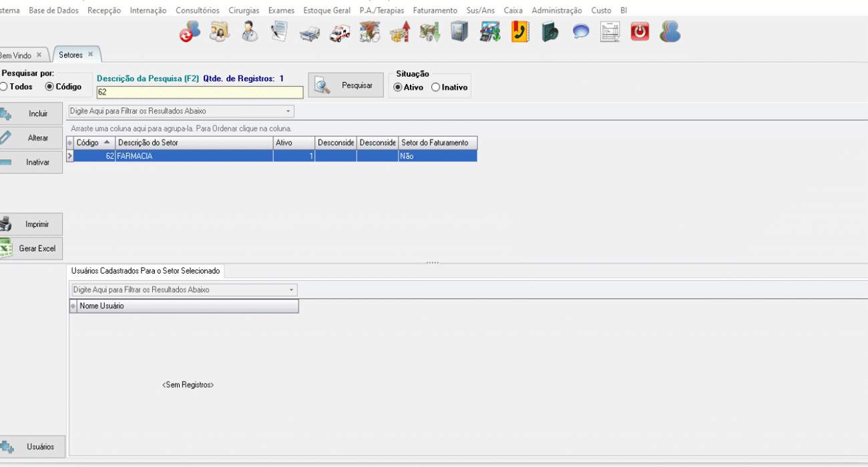
Task: Open the Faturamento menu
Action: [x=435, y=11]
